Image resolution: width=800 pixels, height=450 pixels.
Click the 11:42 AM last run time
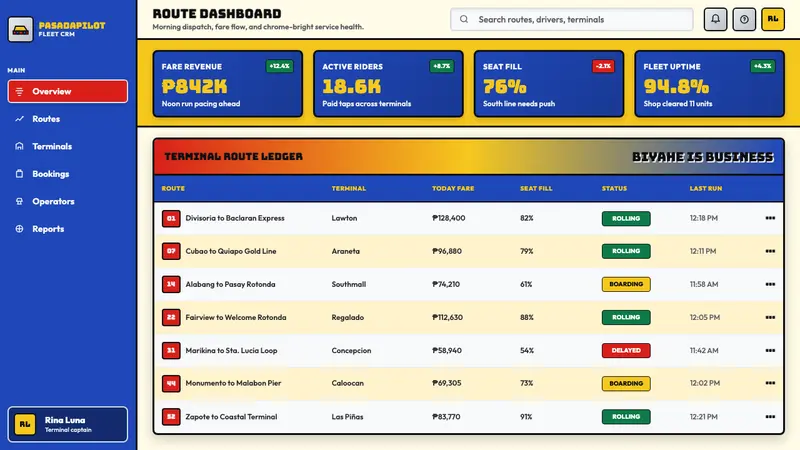(x=704, y=351)
